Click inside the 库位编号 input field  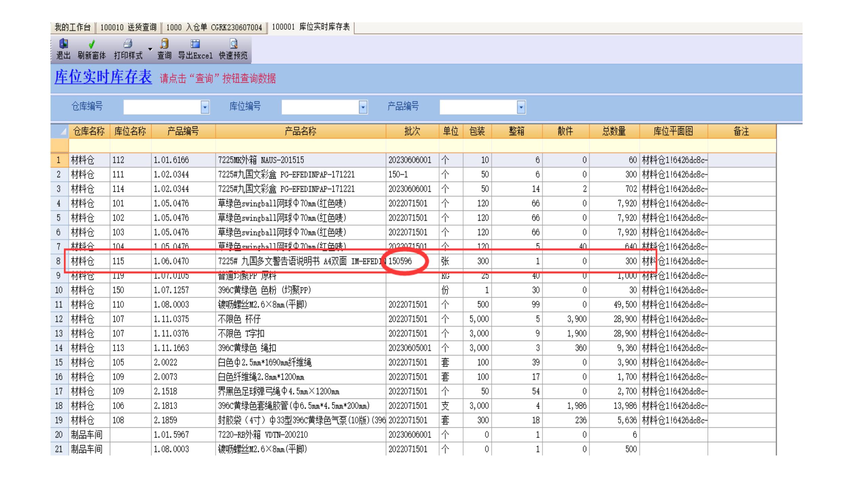click(x=320, y=107)
